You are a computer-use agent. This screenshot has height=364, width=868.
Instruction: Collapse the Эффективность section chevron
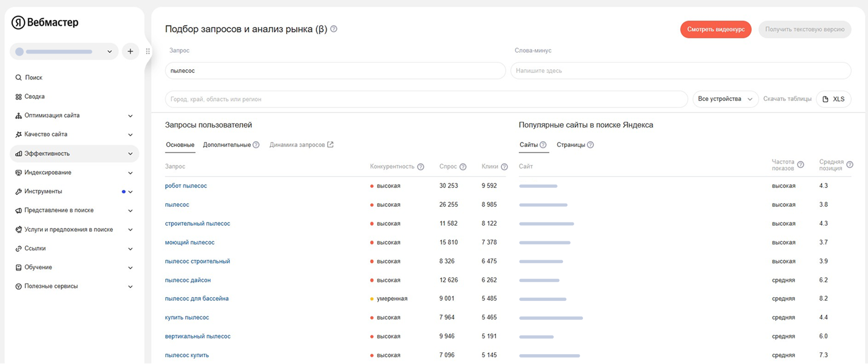[x=130, y=154]
